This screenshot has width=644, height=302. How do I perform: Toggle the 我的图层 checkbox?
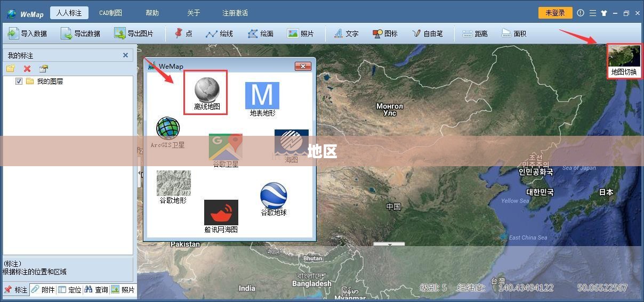19,81
